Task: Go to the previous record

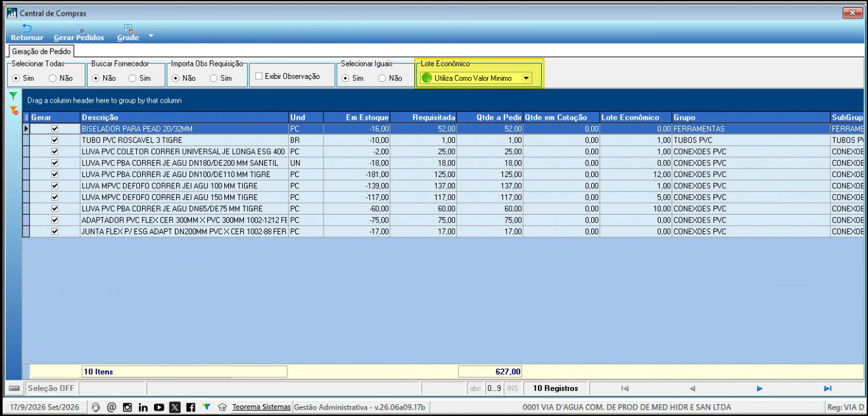Action: click(x=692, y=388)
